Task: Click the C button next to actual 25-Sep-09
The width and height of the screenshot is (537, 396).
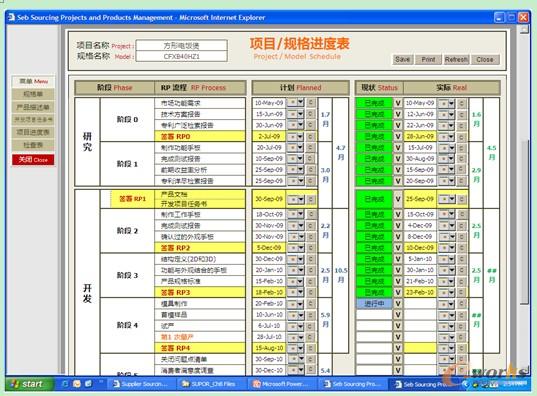Action: tap(461, 199)
